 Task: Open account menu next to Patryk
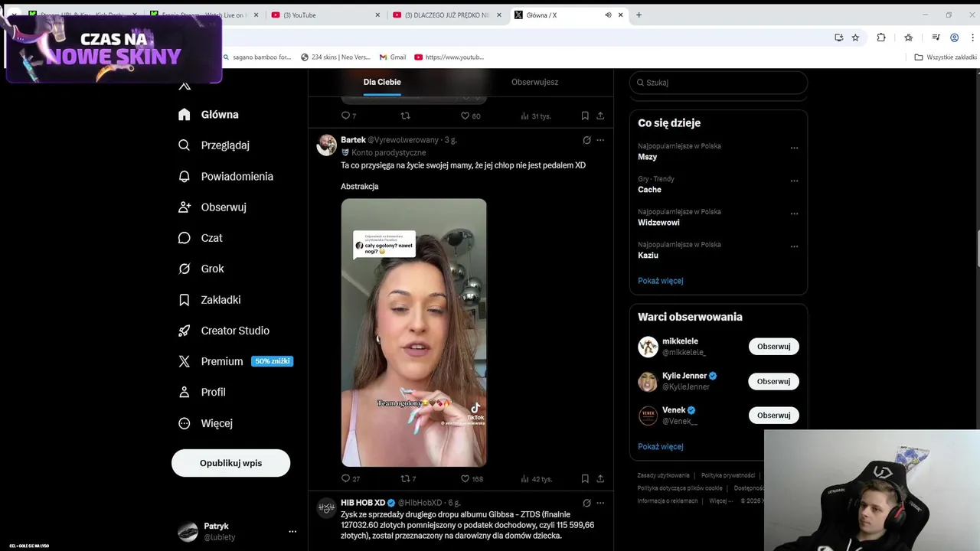pyautogui.click(x=292, y=531)
